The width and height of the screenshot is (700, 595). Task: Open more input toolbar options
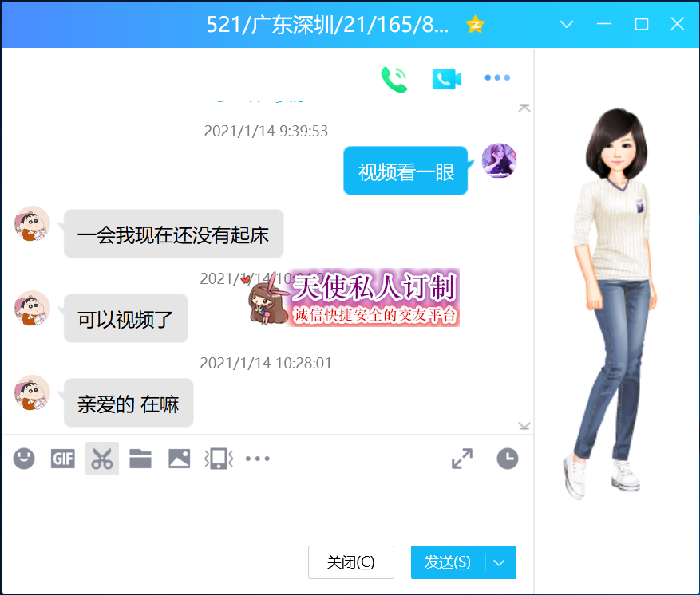(257, 459)
